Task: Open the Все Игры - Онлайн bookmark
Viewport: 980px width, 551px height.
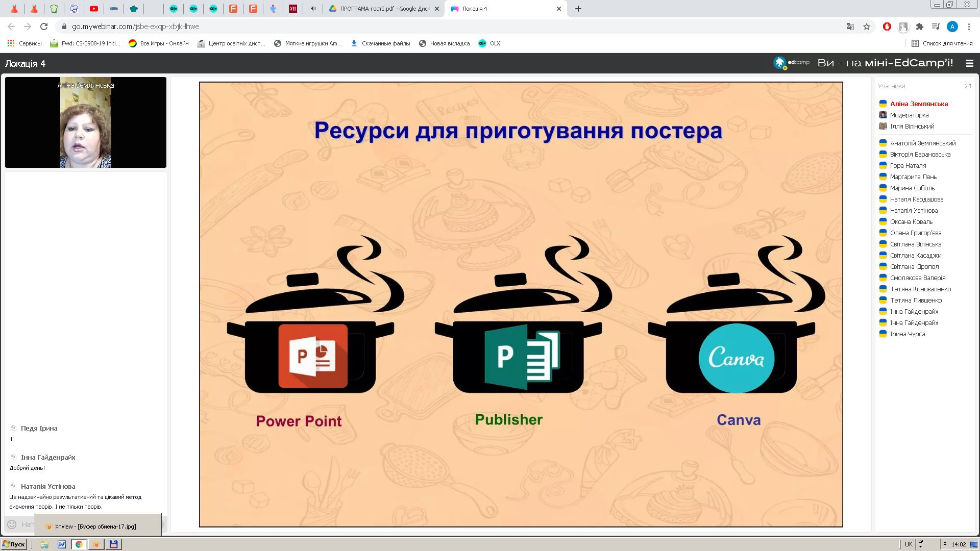Action: point(159,43)
